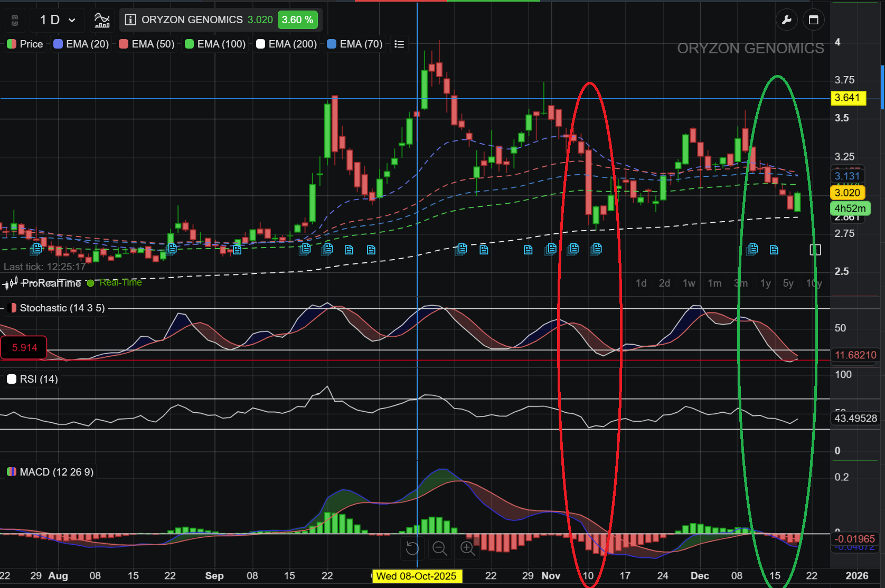Screen dimensions: 885x588
Task: Click the ORYZON GENOMICS instrument name
Action: [x=192, y=20]
